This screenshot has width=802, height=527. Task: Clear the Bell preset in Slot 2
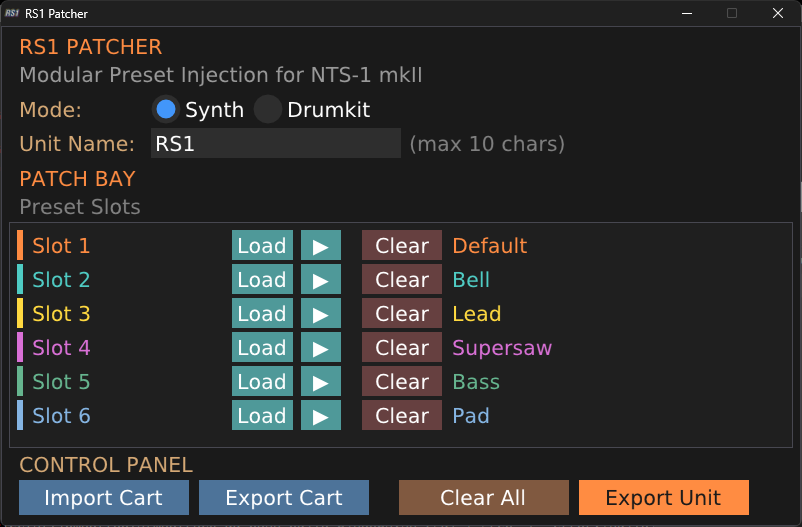tap(402, 279)
